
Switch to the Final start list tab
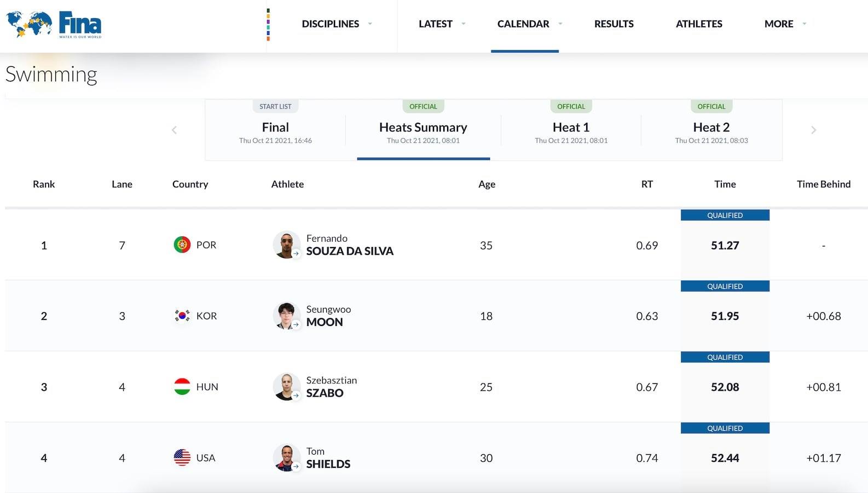[x=275, y=130]
